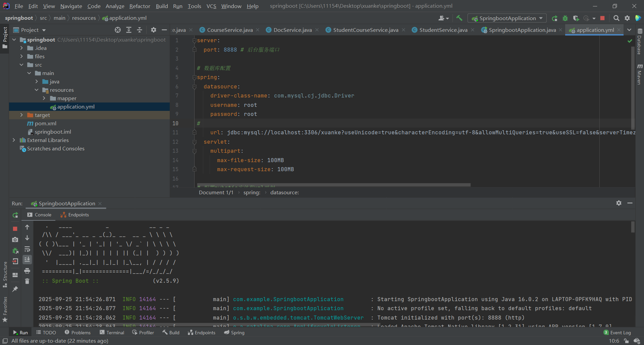Print console output icon

pos(27,271)
